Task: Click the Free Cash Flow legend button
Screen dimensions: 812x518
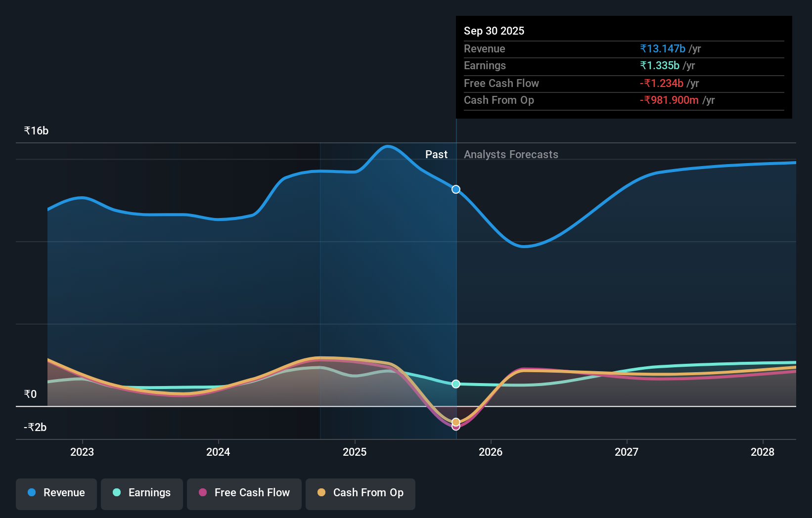Action: tap(244, 494)
